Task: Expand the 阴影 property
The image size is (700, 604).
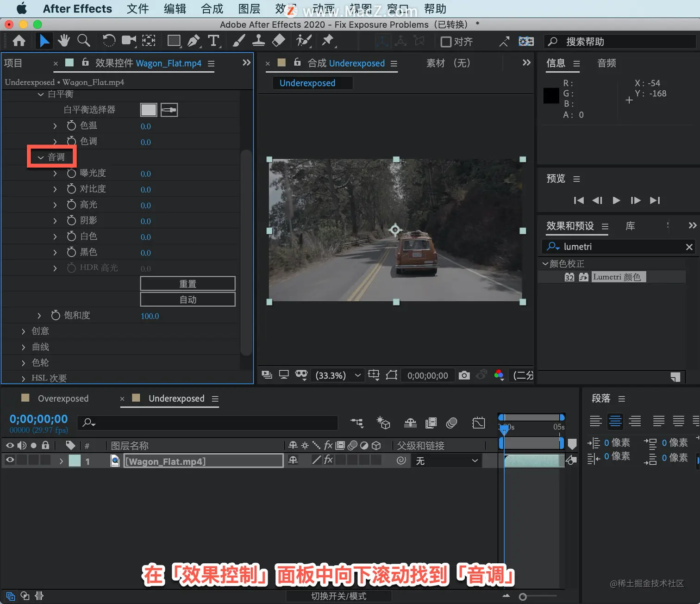Action: (x=55, y=221)
